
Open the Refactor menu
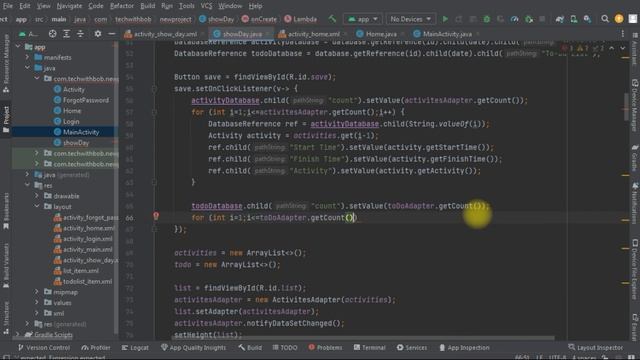122,6
